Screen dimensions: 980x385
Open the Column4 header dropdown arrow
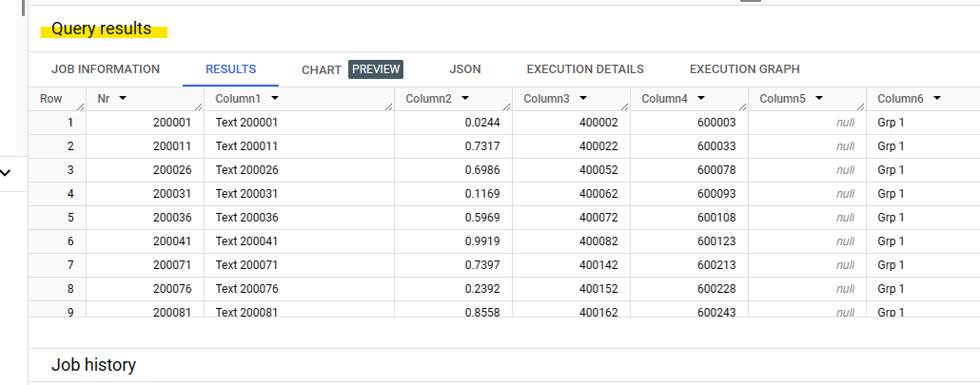(700, 99)
